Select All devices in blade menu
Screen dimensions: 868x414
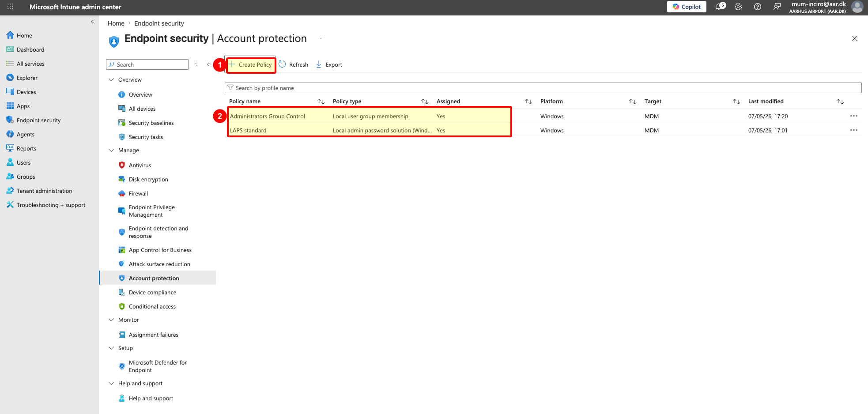(x=142, y=109)
